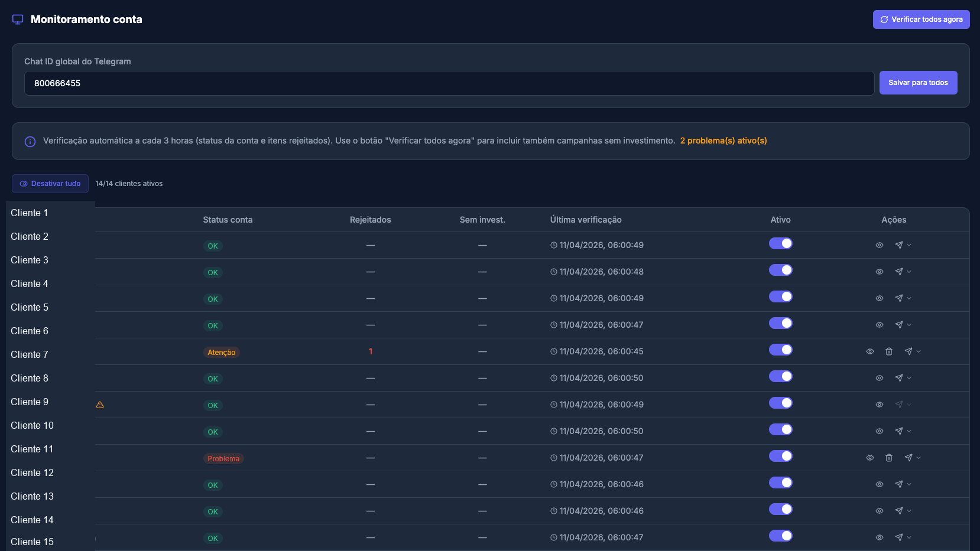Viewport: 980px width, 551px height.
Task: Click send icon in the last visible row
Action: tap(899, 537)
